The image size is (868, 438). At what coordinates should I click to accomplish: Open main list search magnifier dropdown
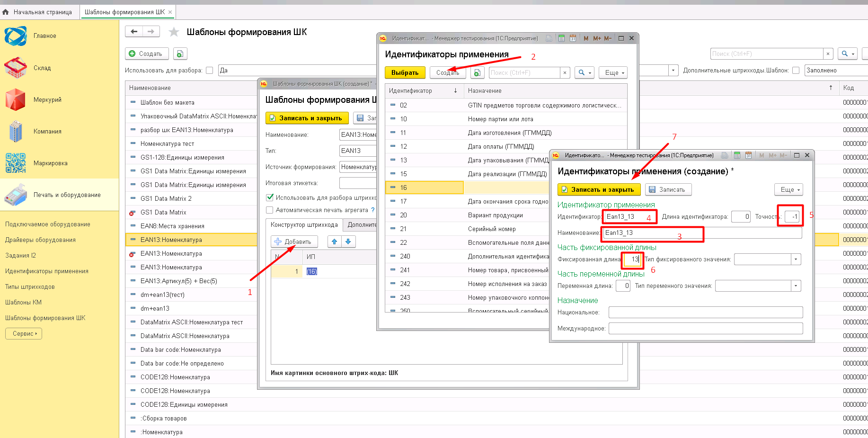click(x=847, y=54)
